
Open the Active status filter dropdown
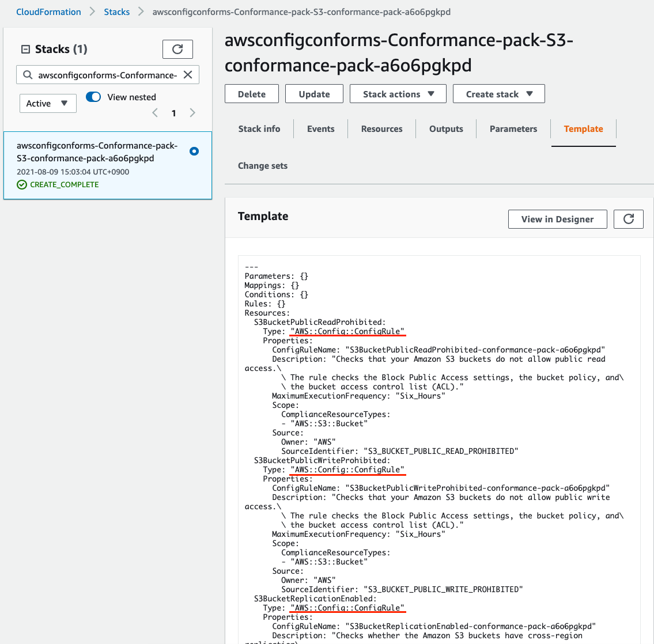point(48,103)
